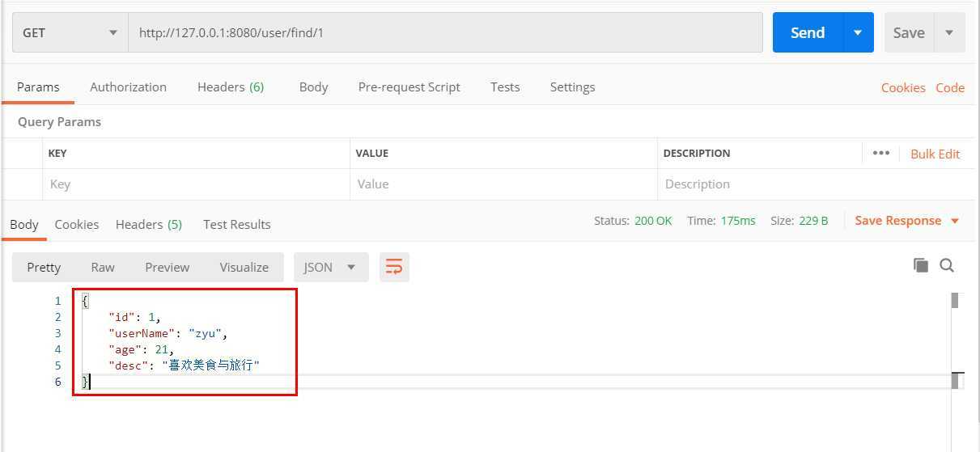This screenshot has width=980, height=452.
Task: Open the request Headers (6) tab
Action: pos(231,87)
